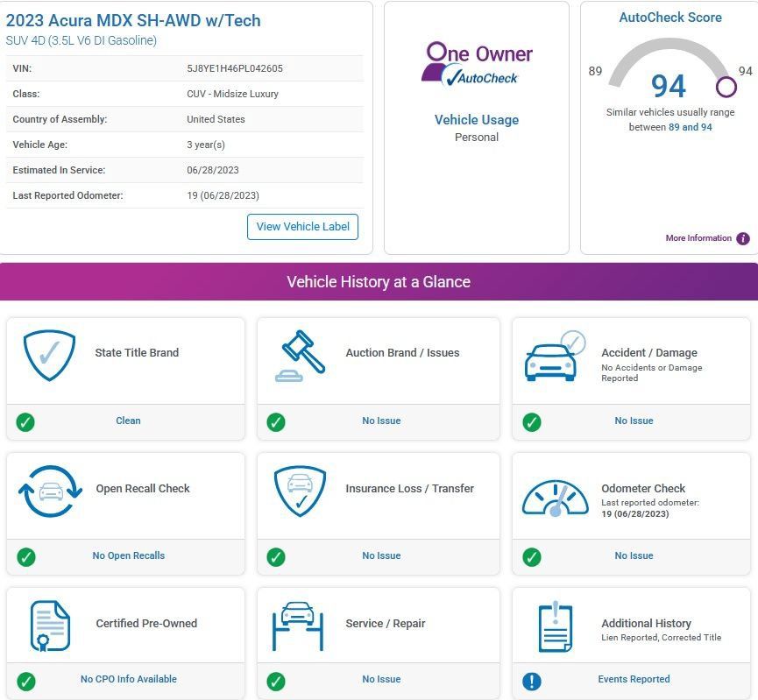Click the Insurance Loss shield car icon
The width and height of the screenshot is (758, 700).
pos(301,491)
